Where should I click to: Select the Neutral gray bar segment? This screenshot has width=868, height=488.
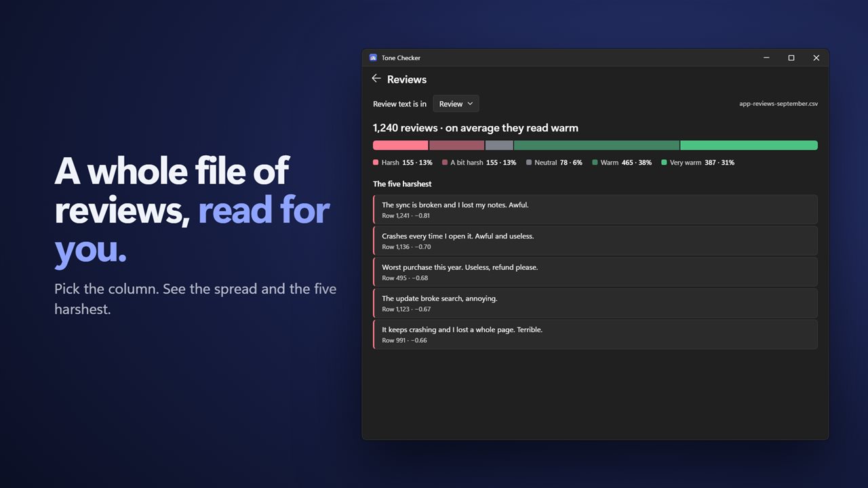point(499,145)
